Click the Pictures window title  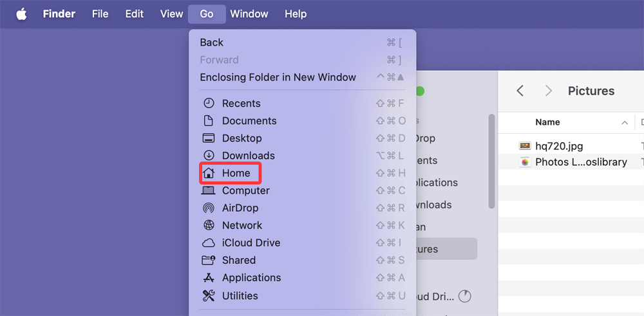coord(591,91)
